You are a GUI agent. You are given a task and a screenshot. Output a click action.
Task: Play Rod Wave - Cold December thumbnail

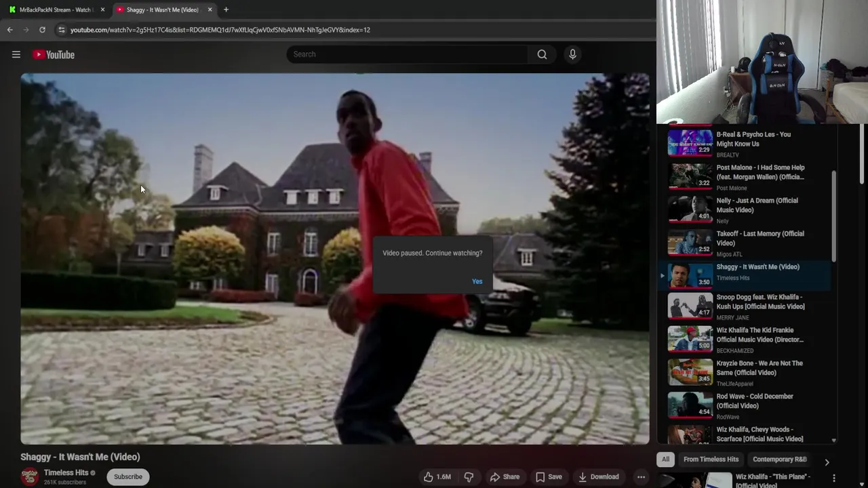pyautogui.click(x=690, y=406)
